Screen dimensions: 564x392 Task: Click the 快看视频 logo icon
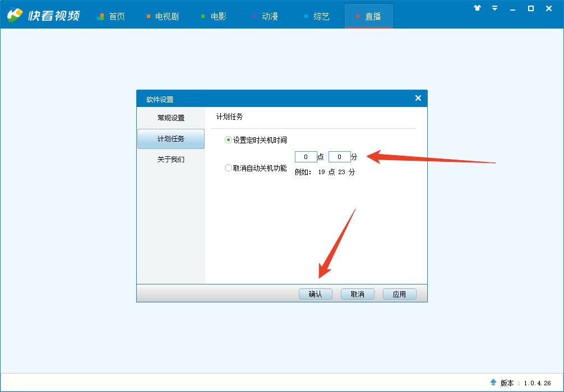pos(15,15)
